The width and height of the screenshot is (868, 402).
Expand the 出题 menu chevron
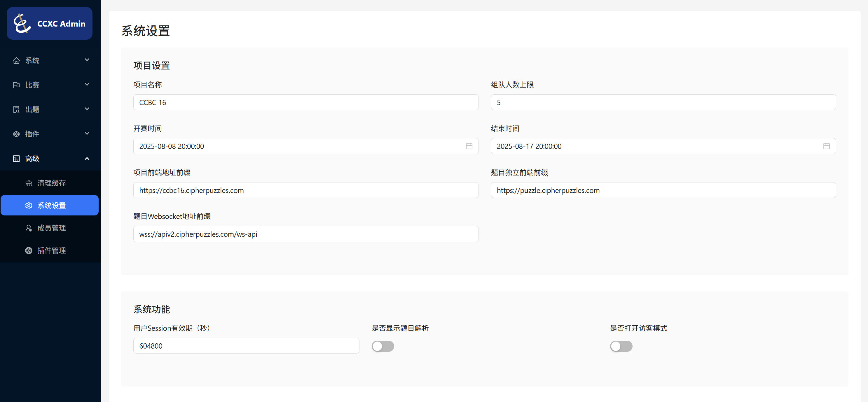tap(87, 109)
